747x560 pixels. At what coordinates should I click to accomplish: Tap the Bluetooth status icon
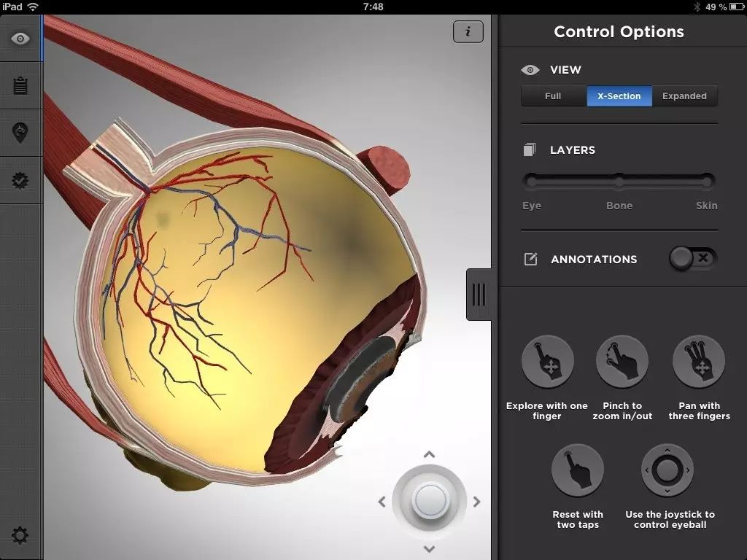(697, 7)
